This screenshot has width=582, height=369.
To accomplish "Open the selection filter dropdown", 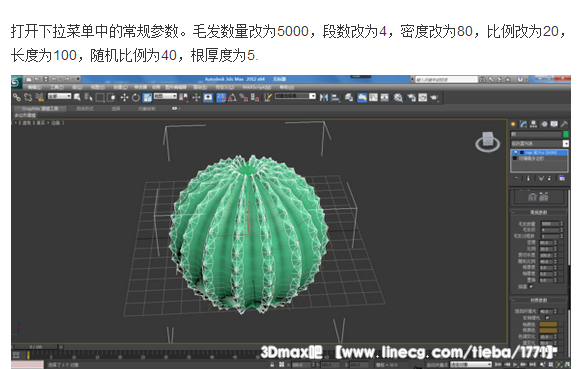I will click(x=59, y=96).
